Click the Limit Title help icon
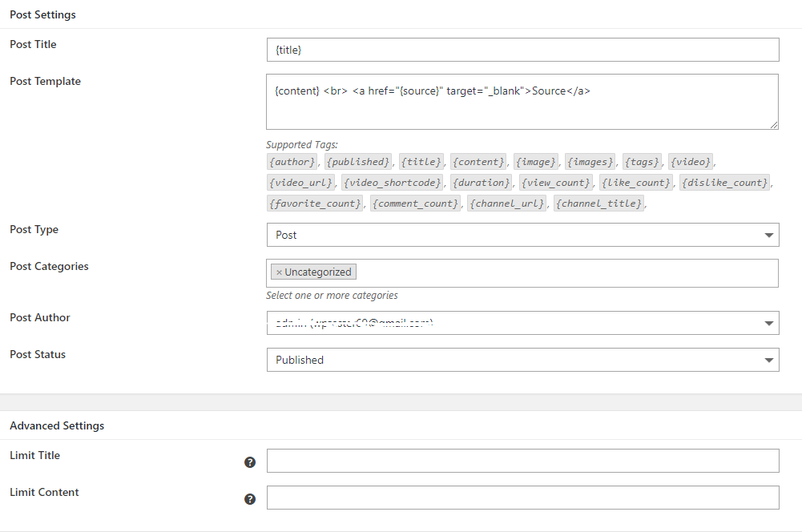 [250, 462]
